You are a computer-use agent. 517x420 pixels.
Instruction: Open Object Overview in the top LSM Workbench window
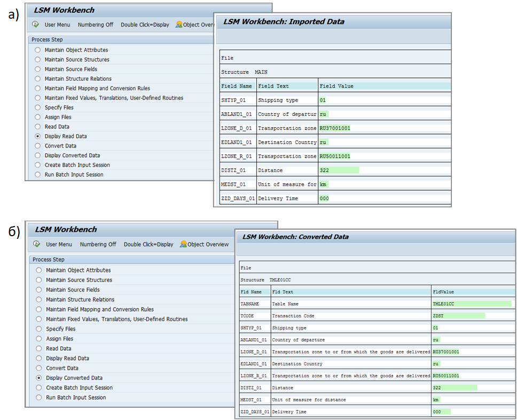[x=195, y=25]
